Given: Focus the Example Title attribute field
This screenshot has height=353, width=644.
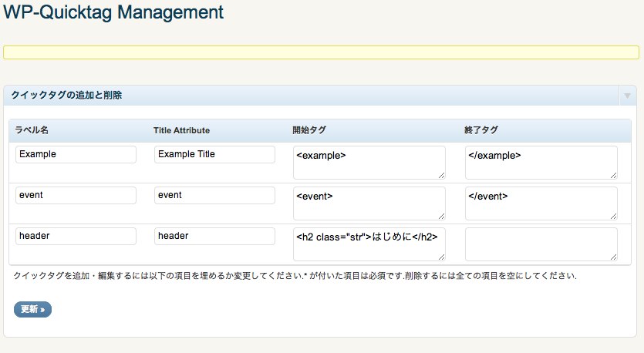Looking at the screenshot, I should pos(214,154).
